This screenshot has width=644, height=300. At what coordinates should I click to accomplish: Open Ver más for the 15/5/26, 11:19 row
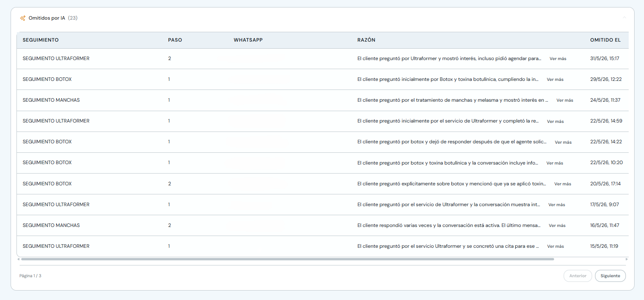pos(555,247)
